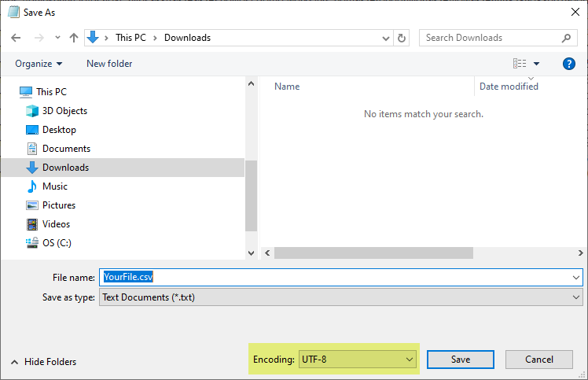Viewport: 588px width, 380px height.
Task: Collapse dialog with Hide Folders
Action: click(44, 362)
